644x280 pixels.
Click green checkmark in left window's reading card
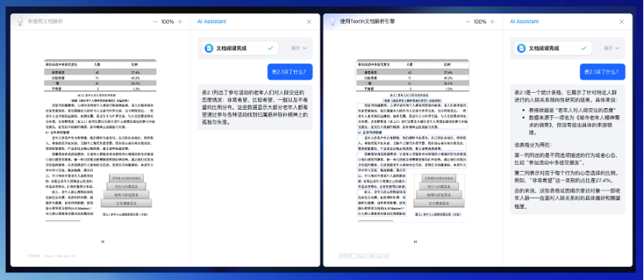click(270, 48)
